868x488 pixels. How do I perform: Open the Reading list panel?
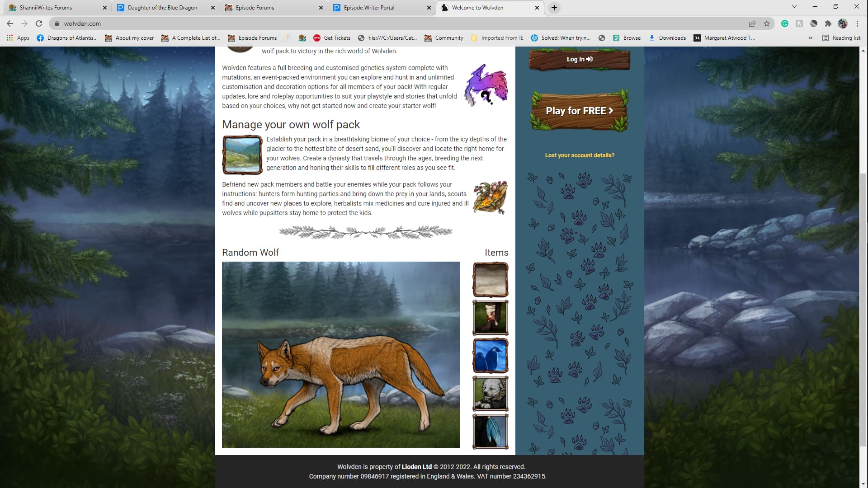tap(841, 38)
